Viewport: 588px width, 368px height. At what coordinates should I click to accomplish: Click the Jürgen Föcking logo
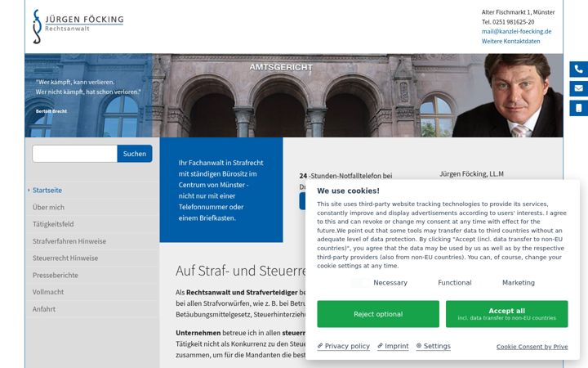(x=78, y=27)
